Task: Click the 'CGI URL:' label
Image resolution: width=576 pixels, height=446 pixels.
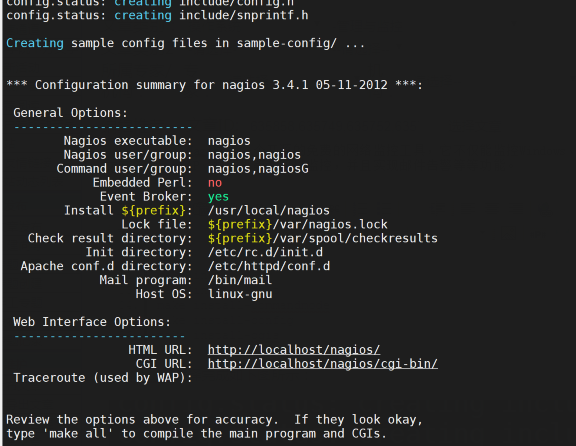Action: [164, 364]
